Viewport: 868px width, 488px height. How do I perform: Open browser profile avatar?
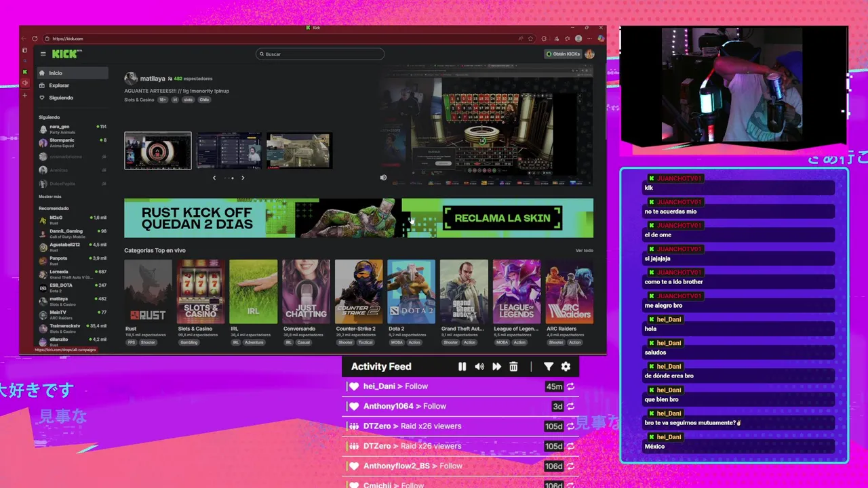578,39
